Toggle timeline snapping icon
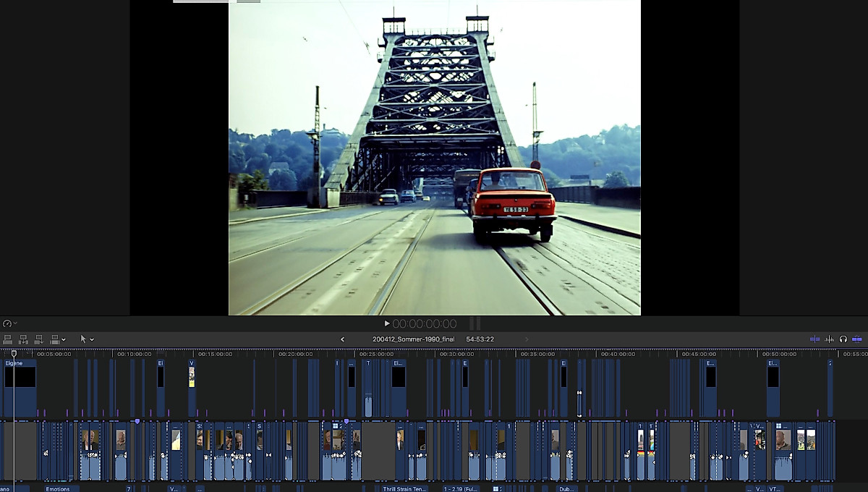Viewport: 868px width, 492px height. (857, 339)
